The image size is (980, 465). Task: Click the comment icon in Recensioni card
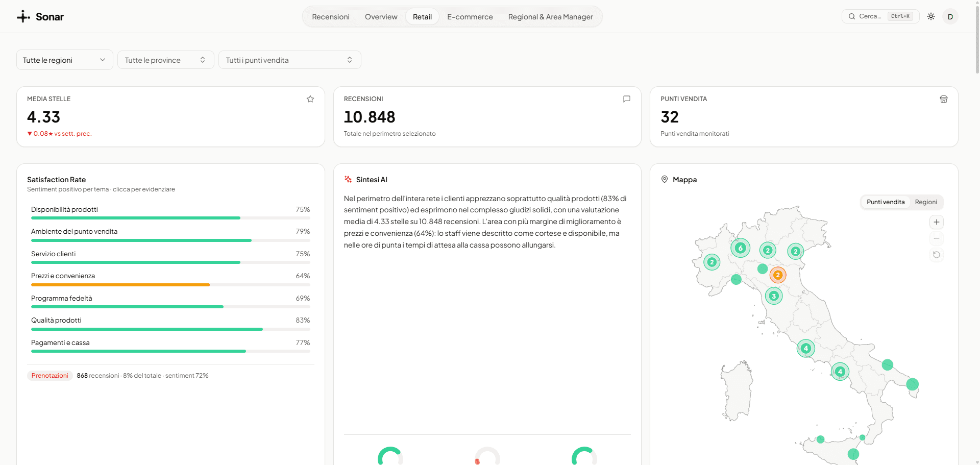tap(627, 99)
